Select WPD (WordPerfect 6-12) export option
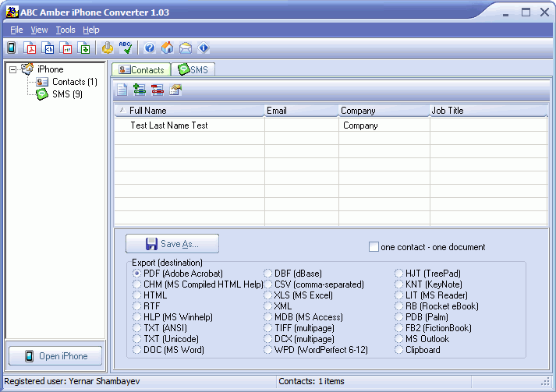The width and height of the screenshot is (556, 392). coord(268,350)
